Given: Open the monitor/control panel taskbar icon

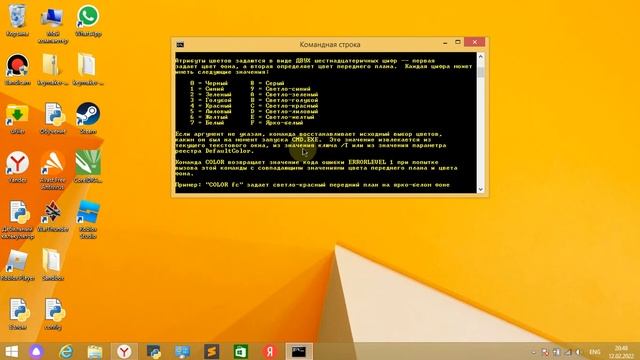Looking at the screenshot, I should click(182, 351).
